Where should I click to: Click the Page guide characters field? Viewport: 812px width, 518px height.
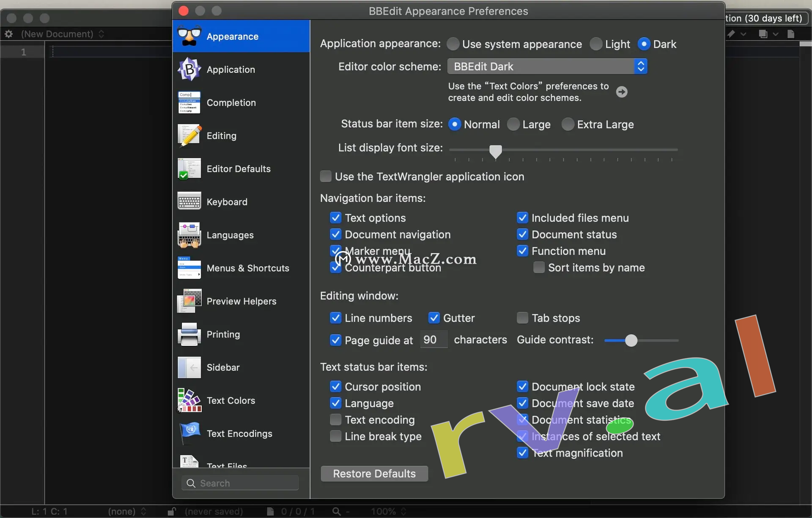434,339
